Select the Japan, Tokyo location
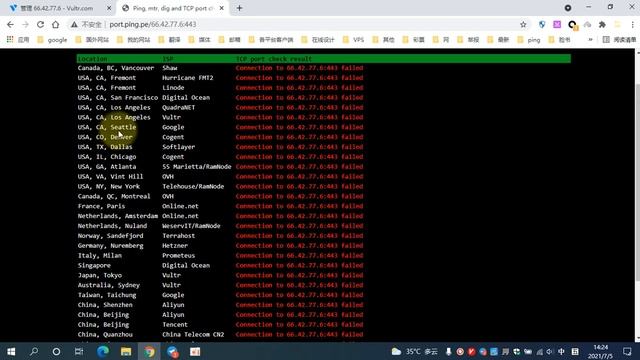 click(x=100, y=275)
